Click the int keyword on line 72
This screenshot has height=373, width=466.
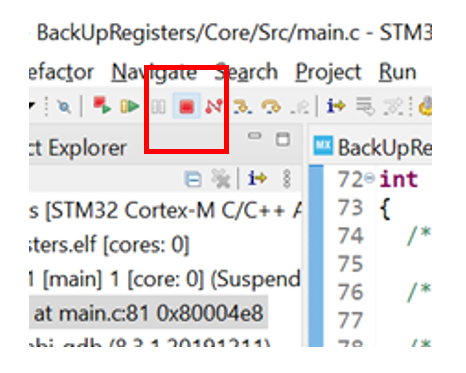pos(398,179)
